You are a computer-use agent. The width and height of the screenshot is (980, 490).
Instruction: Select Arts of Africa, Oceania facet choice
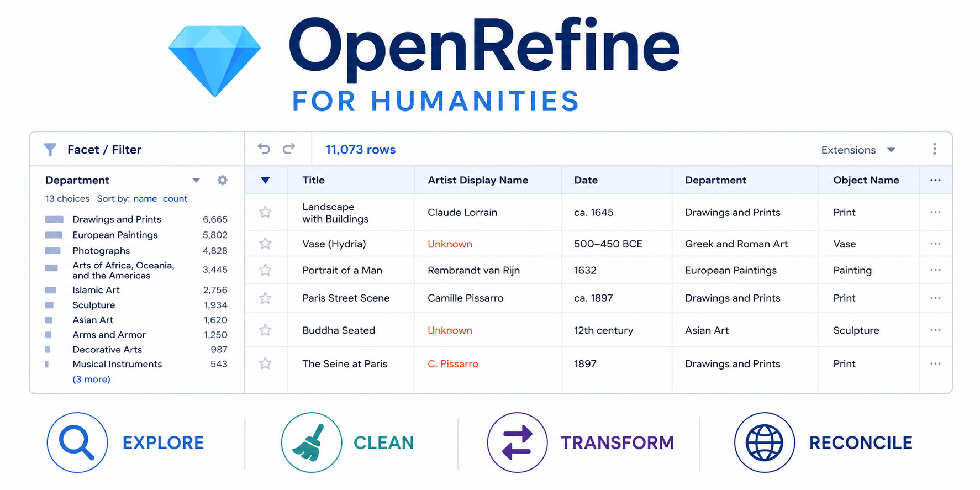[123, 270]
